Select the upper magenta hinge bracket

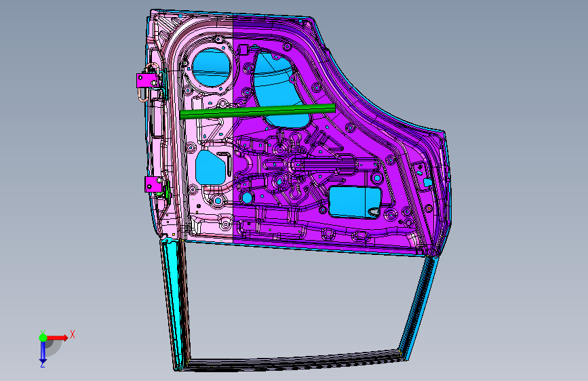tap(147, 81)
